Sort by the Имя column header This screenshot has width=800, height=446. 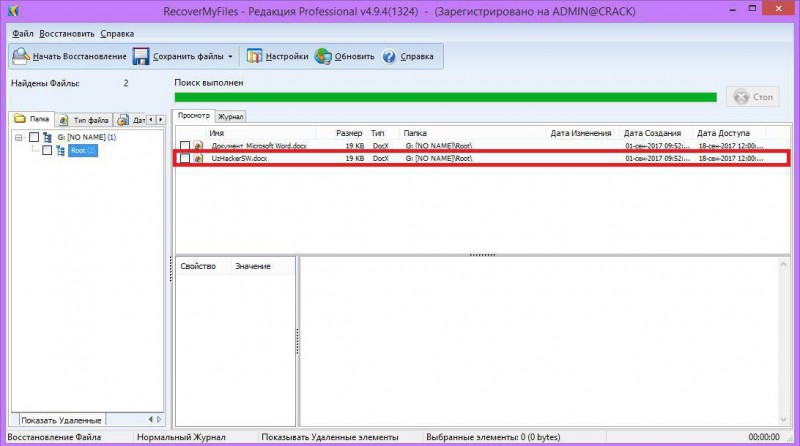point(261,133)
